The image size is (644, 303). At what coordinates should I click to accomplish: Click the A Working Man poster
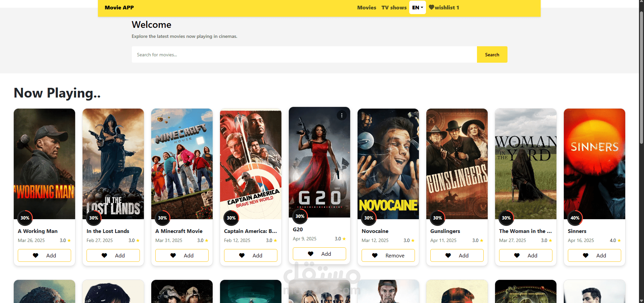(x=44, y=164)
